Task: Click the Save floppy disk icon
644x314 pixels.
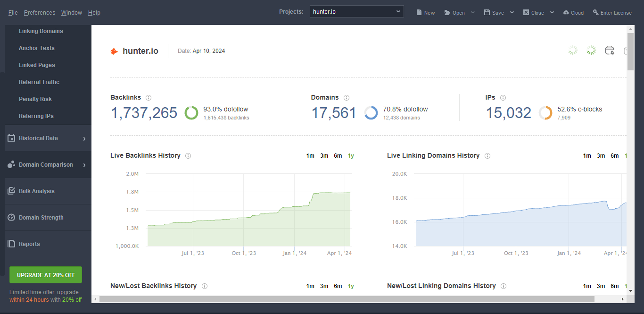Action: (487, 13)
